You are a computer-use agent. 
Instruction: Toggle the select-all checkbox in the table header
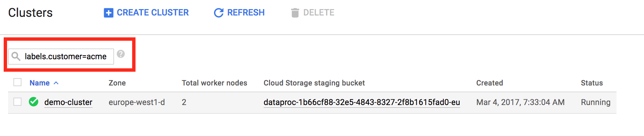[x=17, y=82]
